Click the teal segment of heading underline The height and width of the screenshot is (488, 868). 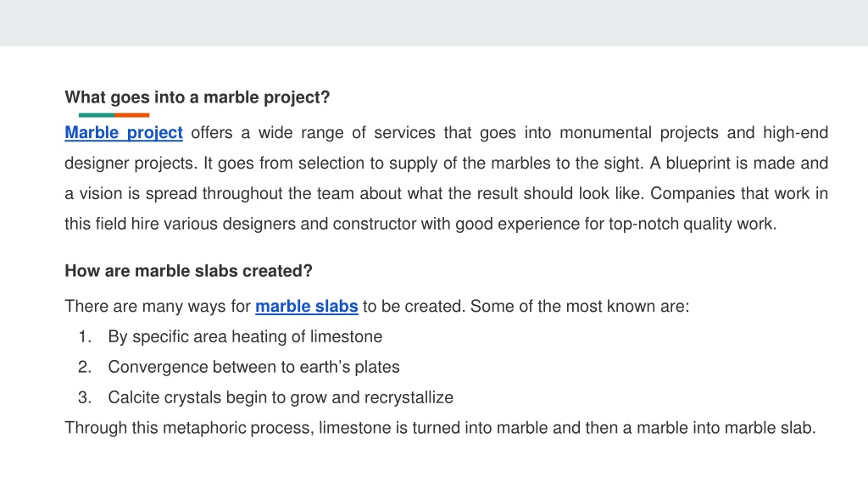coord(97,115)
